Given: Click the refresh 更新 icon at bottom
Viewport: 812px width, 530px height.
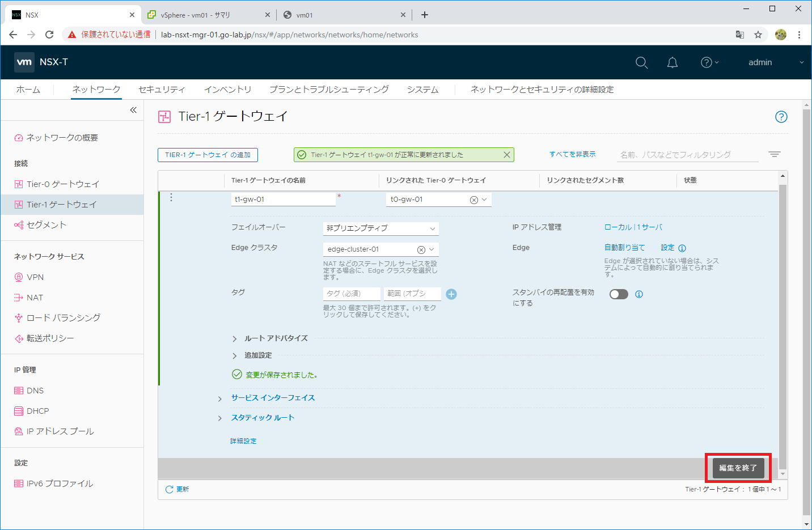Looking at the screenshot, I should [x=169, y=489].
